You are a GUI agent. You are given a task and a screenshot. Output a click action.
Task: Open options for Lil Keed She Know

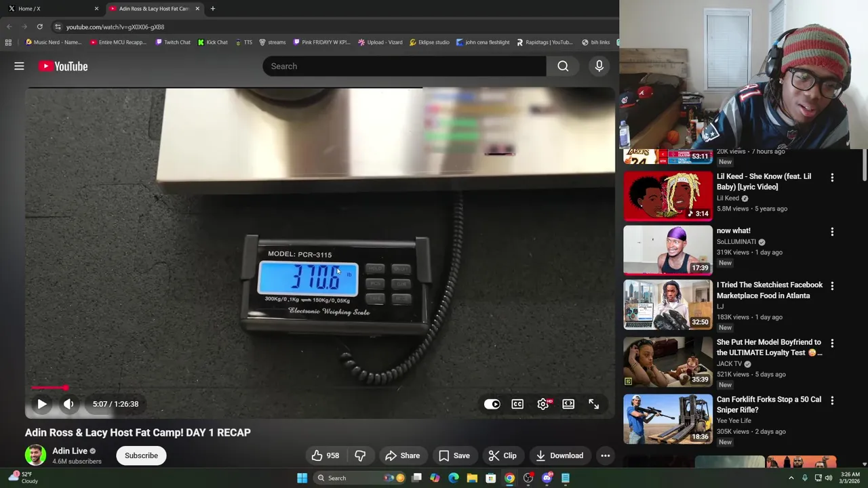(x=832, y=177)
